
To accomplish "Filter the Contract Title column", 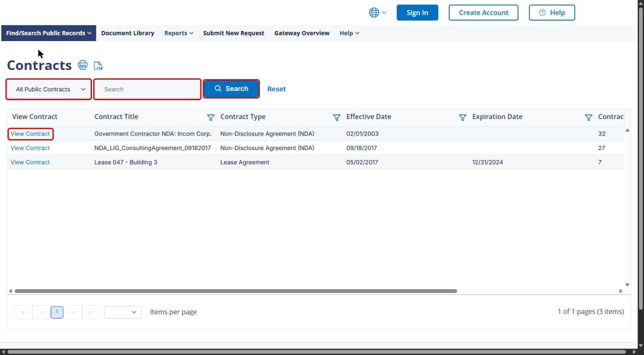I will [x=211, y=117].
